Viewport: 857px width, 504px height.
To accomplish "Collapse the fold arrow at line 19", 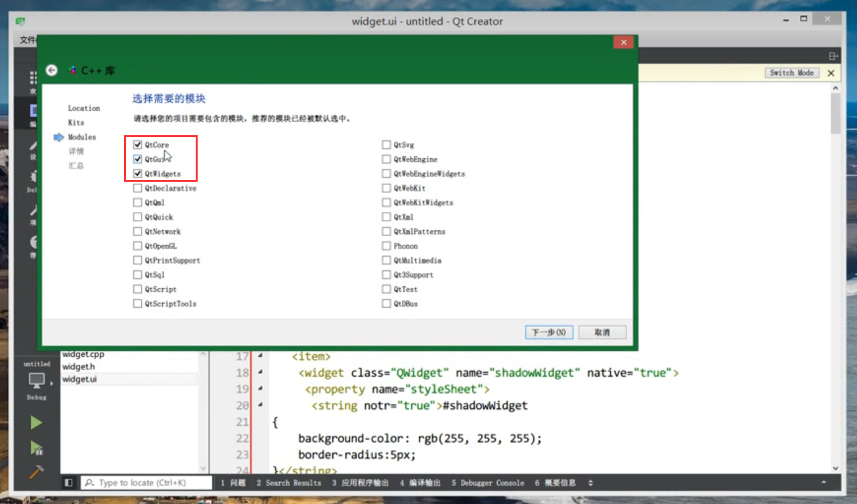I will 260,389.
